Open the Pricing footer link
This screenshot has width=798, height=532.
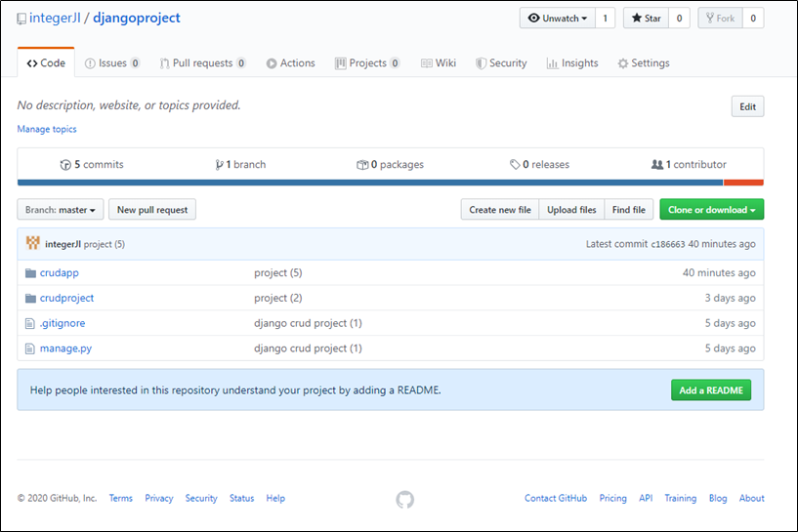pyautogui.click(x=612, y=499)
